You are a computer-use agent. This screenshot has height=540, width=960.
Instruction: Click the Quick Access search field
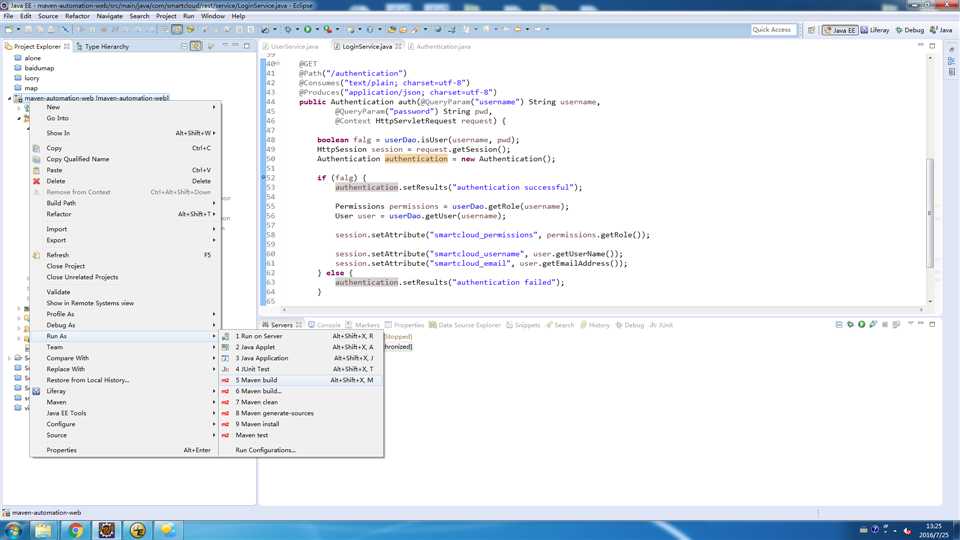pos(773,29)
